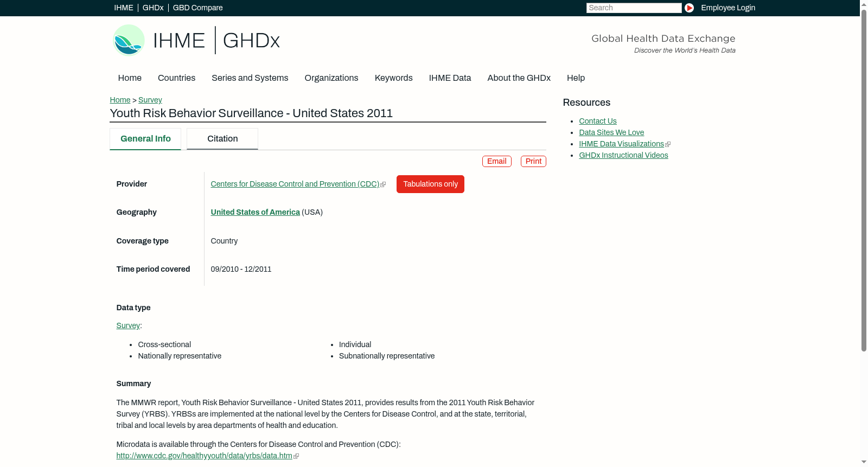Open the Employee Login link

(728, 8)
